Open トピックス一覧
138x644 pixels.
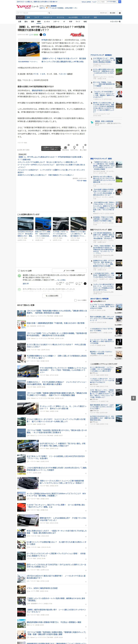pyautogui.click(x=115, y=21)
